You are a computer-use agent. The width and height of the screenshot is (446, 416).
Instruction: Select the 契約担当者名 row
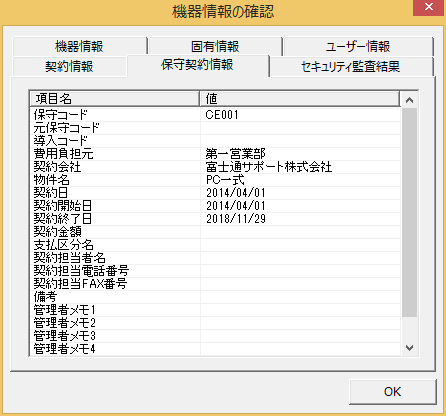point(215,258)
